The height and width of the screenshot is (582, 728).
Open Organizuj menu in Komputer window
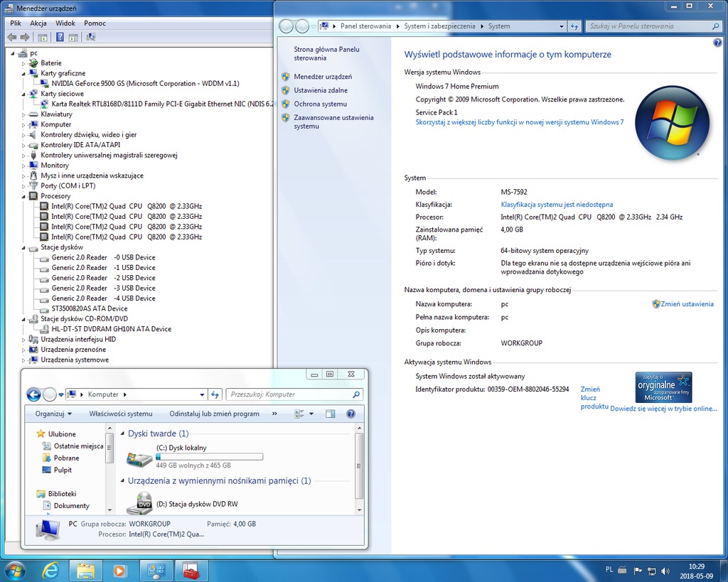point(53,414)
